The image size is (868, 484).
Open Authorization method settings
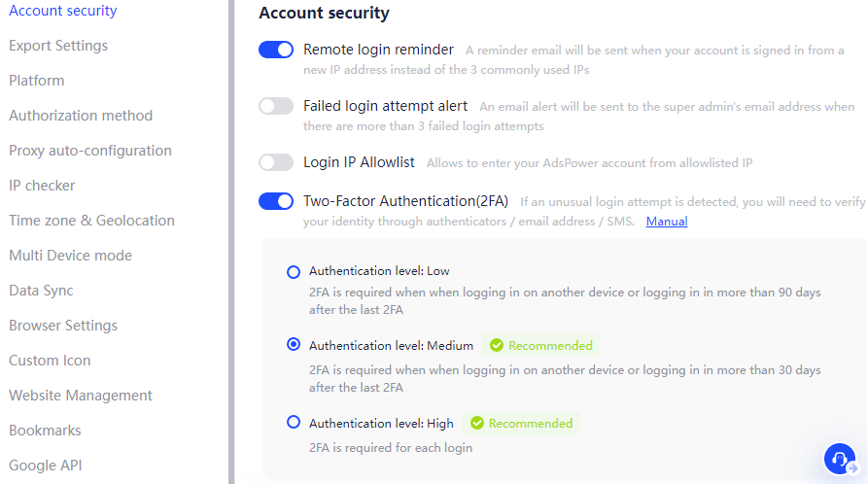click(81, 116)
